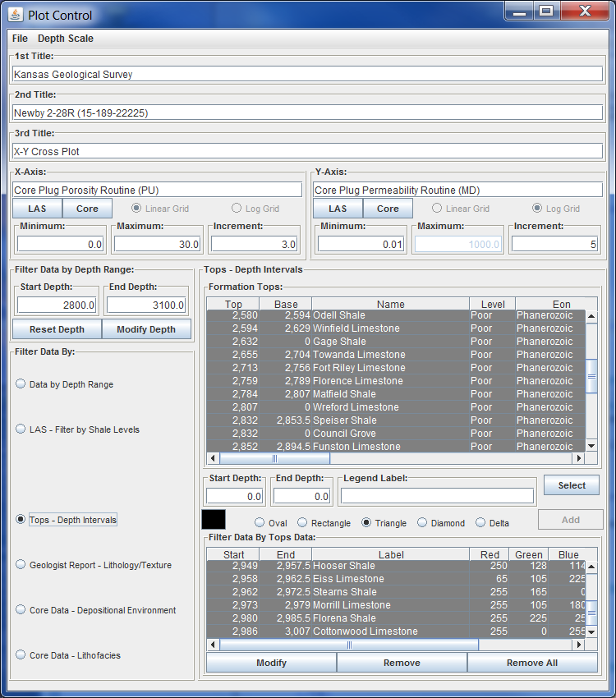Click the 3rd Title text field
The height and width of the screenshot is (698, 616).
coord(307,151)
